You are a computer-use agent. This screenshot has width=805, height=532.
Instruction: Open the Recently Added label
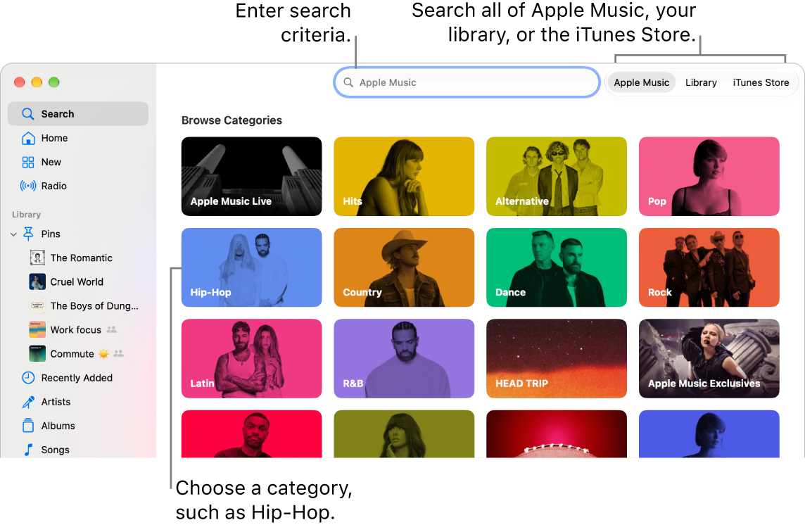77,378
